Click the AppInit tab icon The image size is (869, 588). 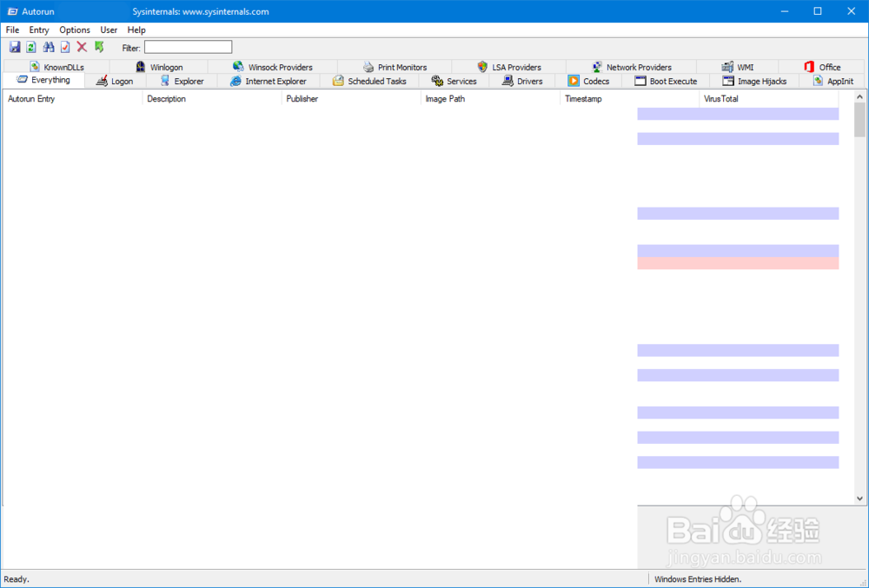818,81
